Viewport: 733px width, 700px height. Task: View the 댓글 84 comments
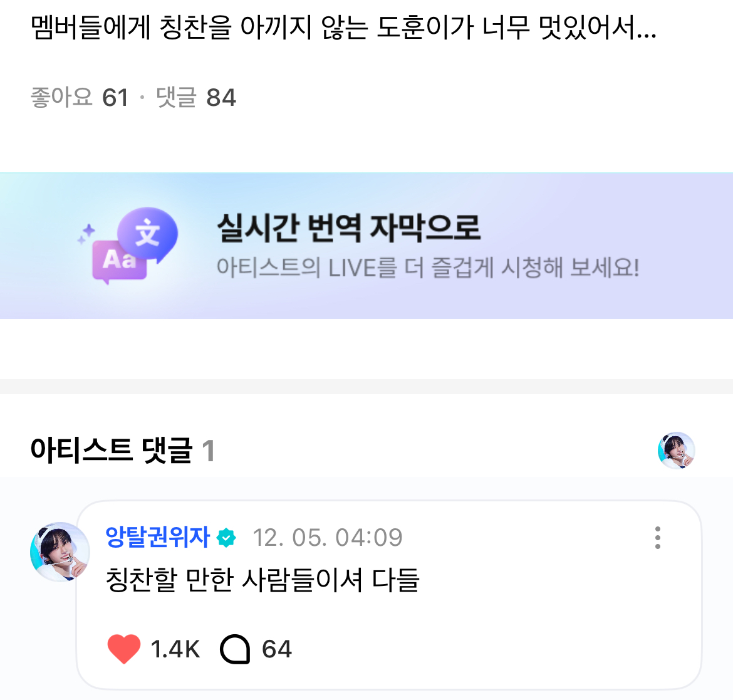[x=196, y=98]
